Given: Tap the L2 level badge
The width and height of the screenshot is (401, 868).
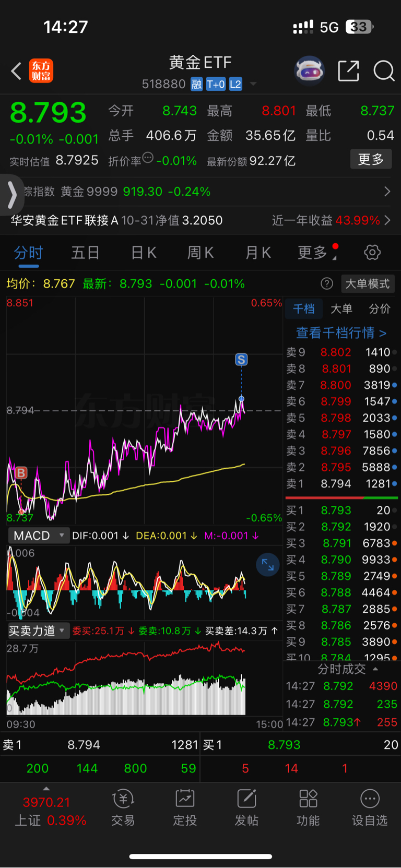Looking at the screenshot, I should (235, 84).
